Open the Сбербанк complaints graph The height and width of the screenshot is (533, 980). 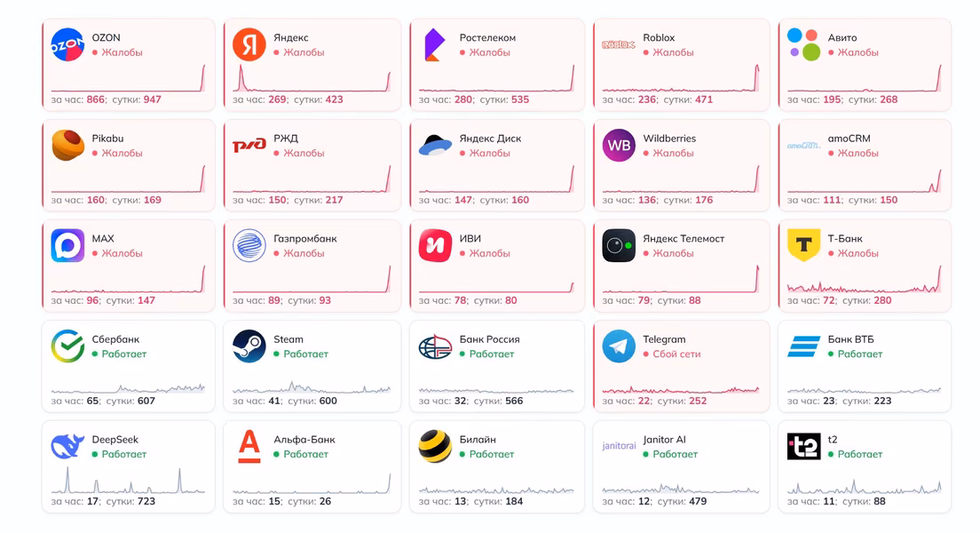(x=128, y=386)
